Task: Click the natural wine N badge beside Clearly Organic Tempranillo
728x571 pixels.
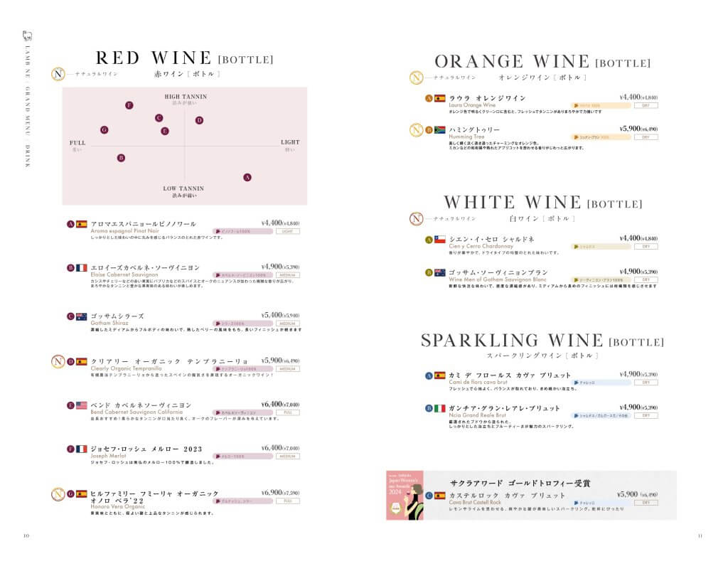Action: pyautogui.click(x=58, y=361)
